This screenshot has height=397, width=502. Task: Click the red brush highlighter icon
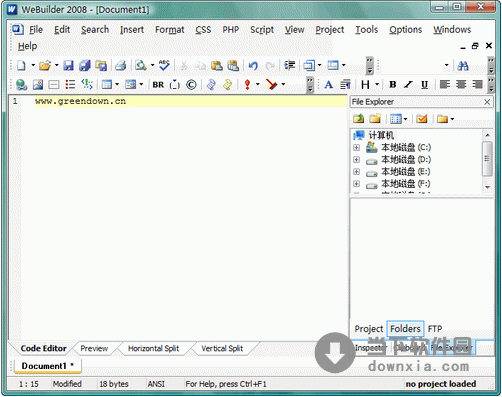click(272, 85)
